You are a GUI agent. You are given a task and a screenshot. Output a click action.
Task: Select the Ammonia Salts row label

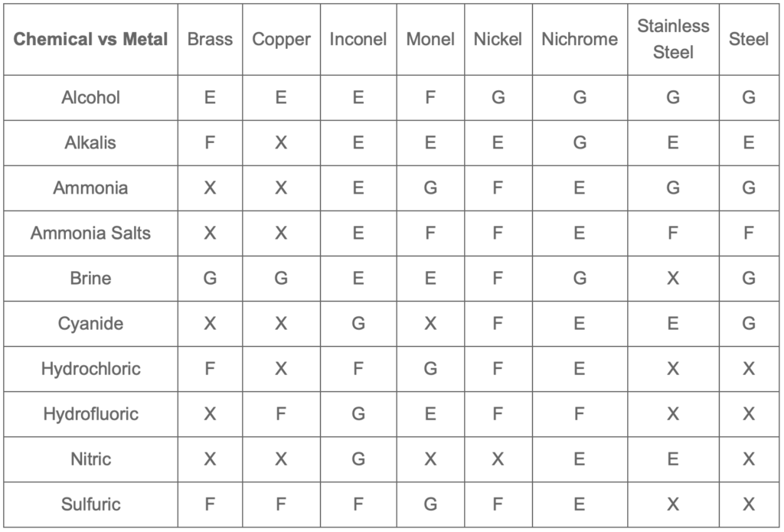tap(90, 233)
